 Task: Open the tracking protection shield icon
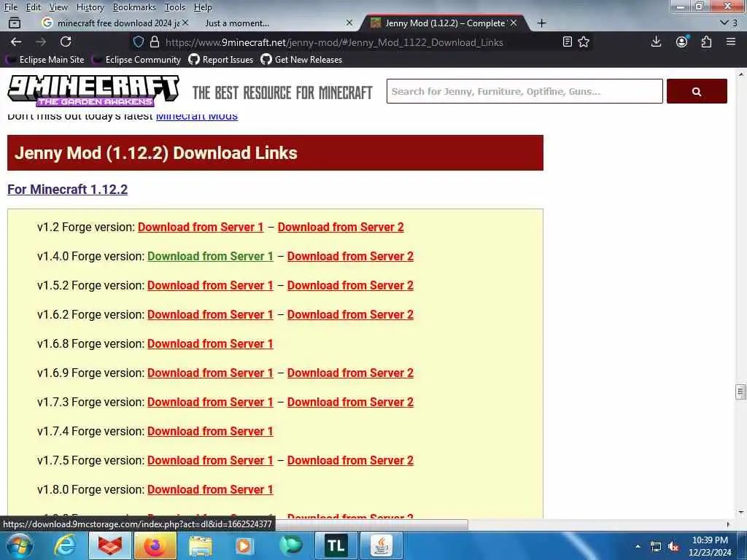pos(138,42)
